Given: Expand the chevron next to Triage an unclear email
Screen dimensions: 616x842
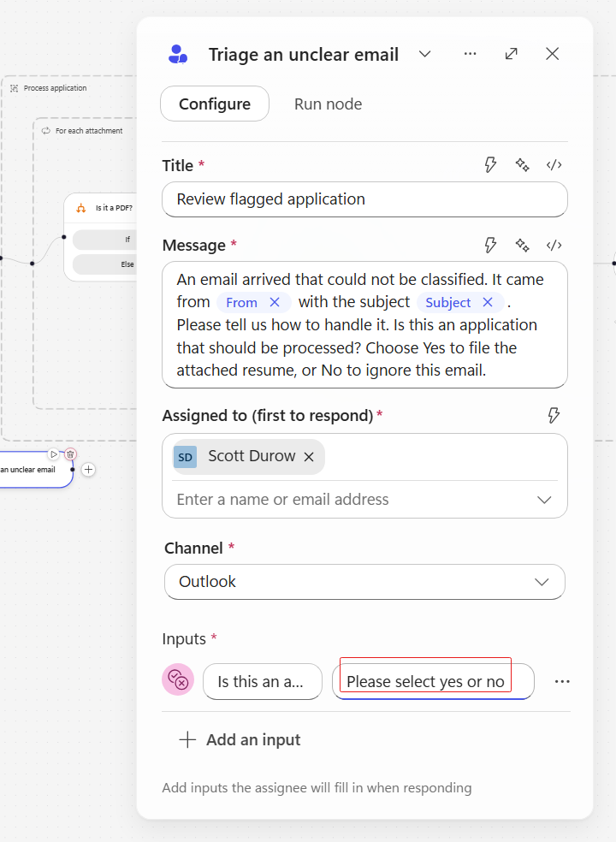Looking at the screenshot, I should (x=425, y=54).
